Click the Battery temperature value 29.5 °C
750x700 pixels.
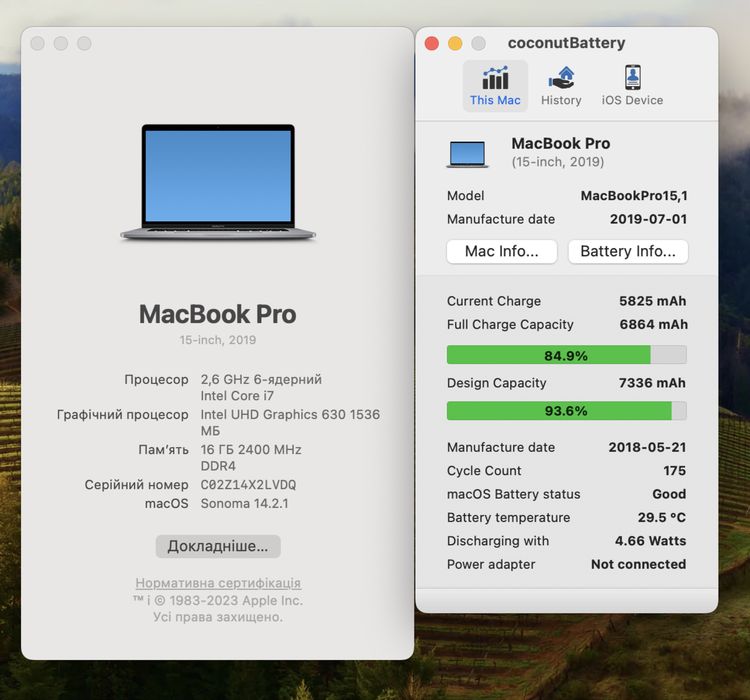tap(662, 517)
